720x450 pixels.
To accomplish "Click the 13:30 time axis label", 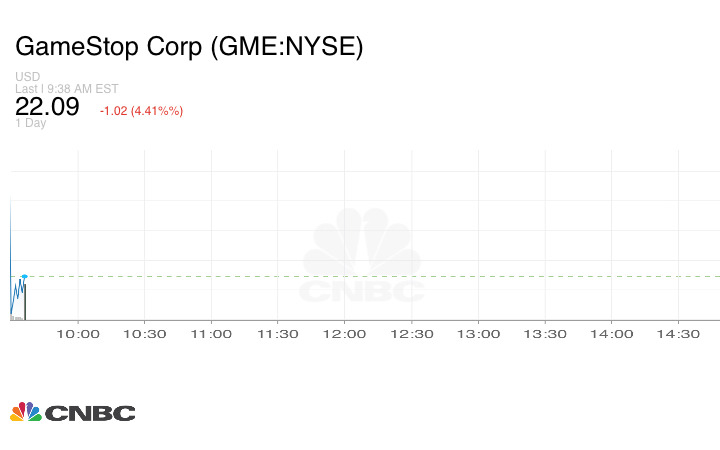I will (546, 334).
